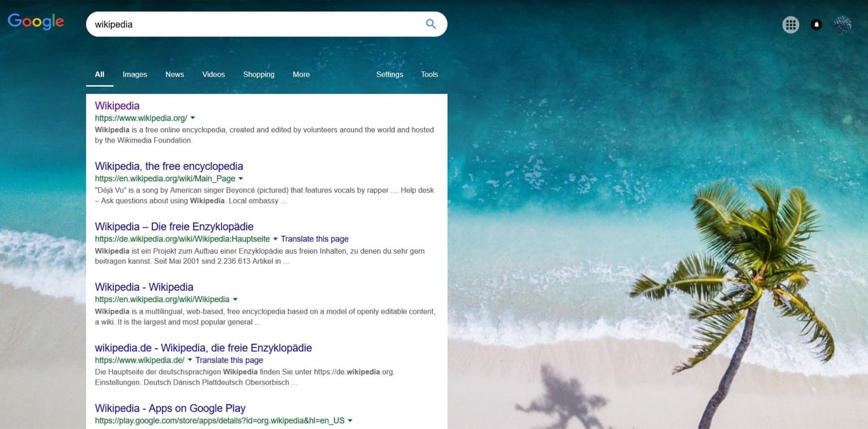This screenshot has width=868, height=429.
Task: Click 'Translate this page' for wikipedia.de result
Action: (230, 360)
